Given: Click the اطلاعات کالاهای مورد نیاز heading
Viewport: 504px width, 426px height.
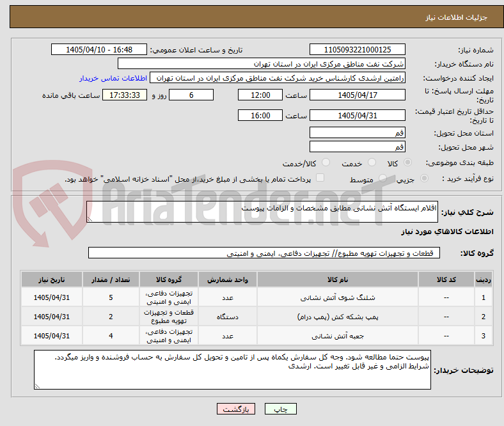Looking at the screenshot, I should (x=447, y=232).
